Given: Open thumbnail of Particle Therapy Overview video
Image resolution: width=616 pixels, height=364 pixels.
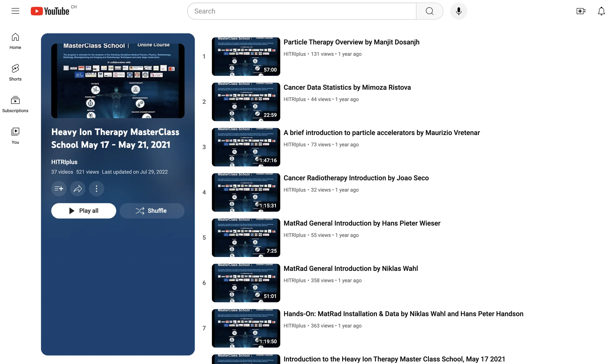Looking at the screenshot, I should pyautogui.click(x=246, y=56).
